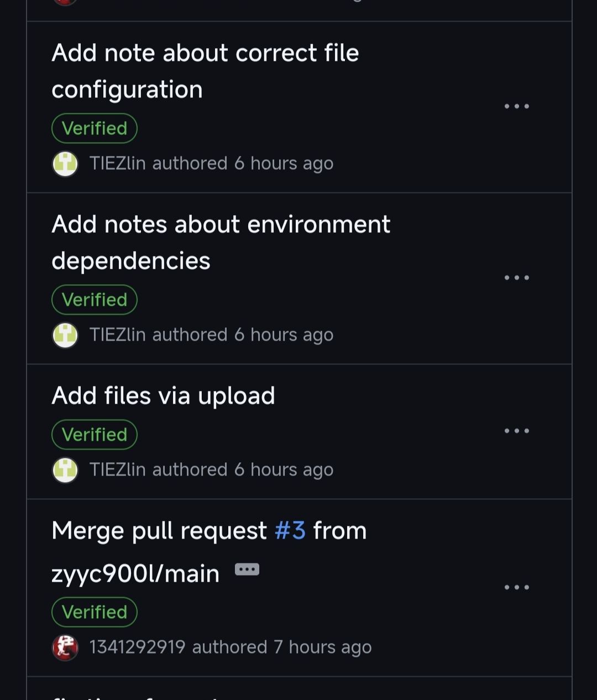
Task: Click the avatar under "Add notes about environment dependencies"
Action: (x=65, y=335)
